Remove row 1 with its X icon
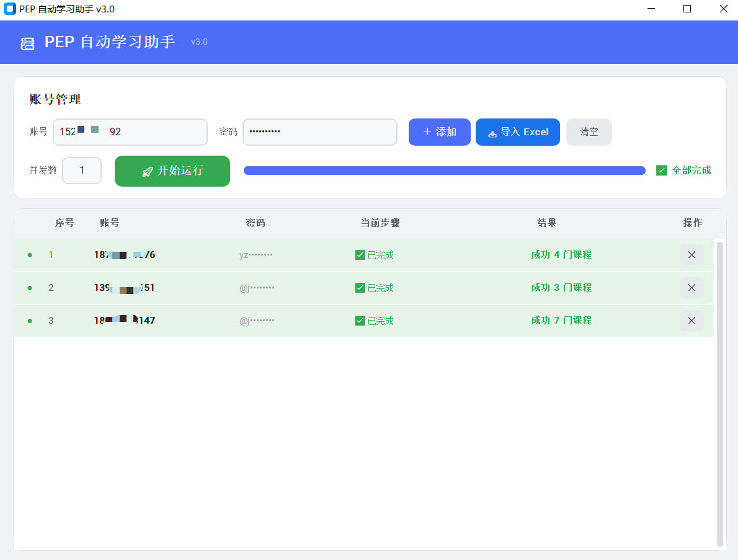Image resolution: width=738 pixels, height=560 pixels. pos(691,255)
